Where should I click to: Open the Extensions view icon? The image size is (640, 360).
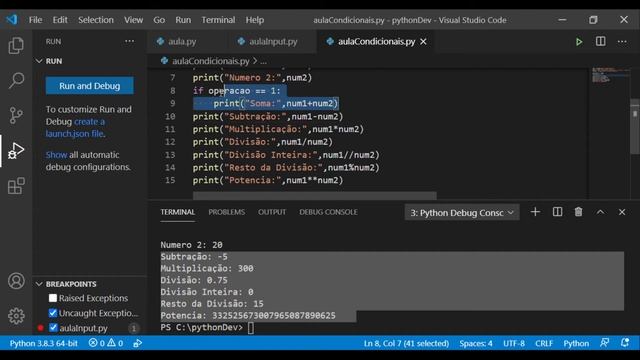pyautogui.click(x=16, y=186)
